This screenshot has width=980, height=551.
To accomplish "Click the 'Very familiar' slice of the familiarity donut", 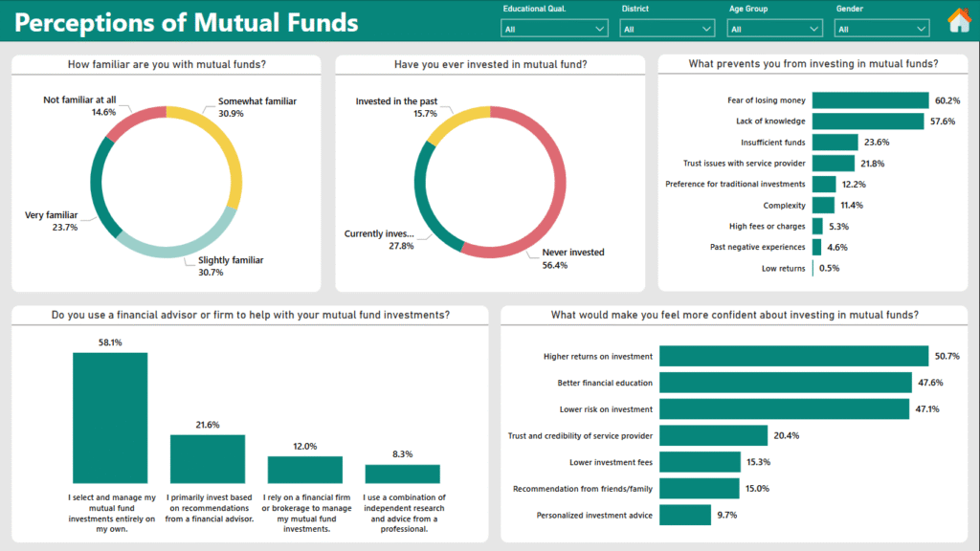I will pyautogui.click(x=96, y=188).
